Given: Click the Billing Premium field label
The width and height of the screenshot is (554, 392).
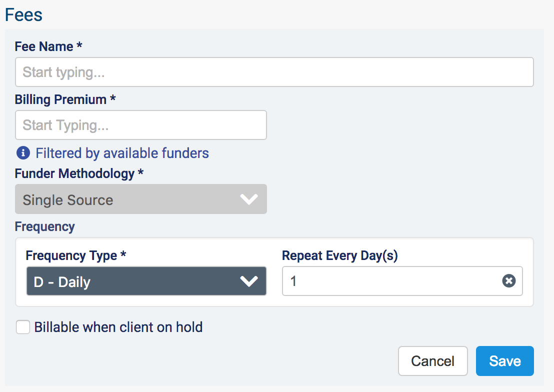Looking at the screenshot, I should point(65,99).
